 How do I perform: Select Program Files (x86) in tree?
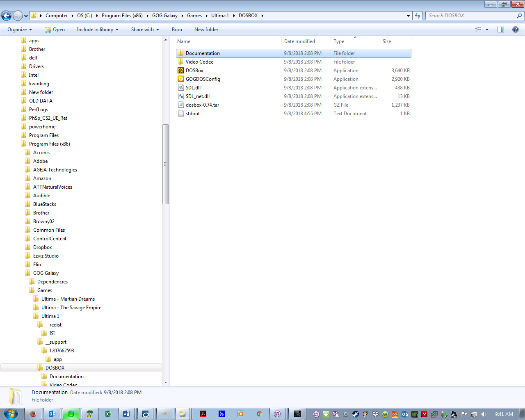[49, 144]
